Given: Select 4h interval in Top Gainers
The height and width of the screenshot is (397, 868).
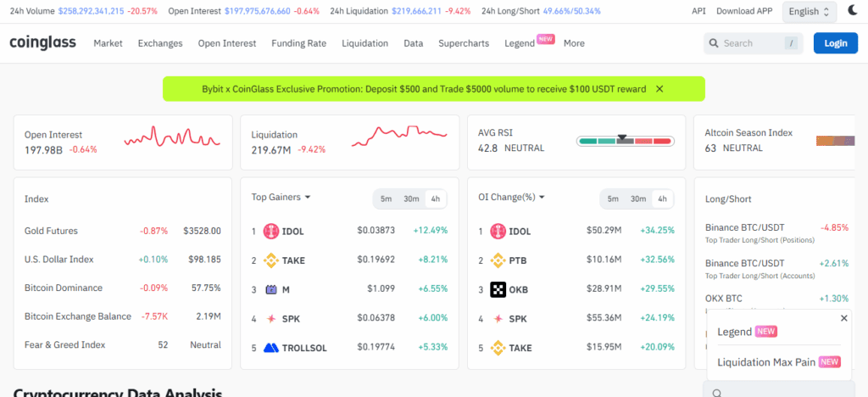Looking at the screenshot, I should click(x=435, y=199).
